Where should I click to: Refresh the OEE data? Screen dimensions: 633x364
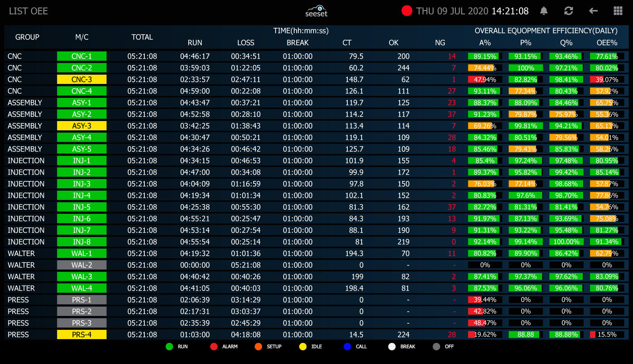pos(568,11)
